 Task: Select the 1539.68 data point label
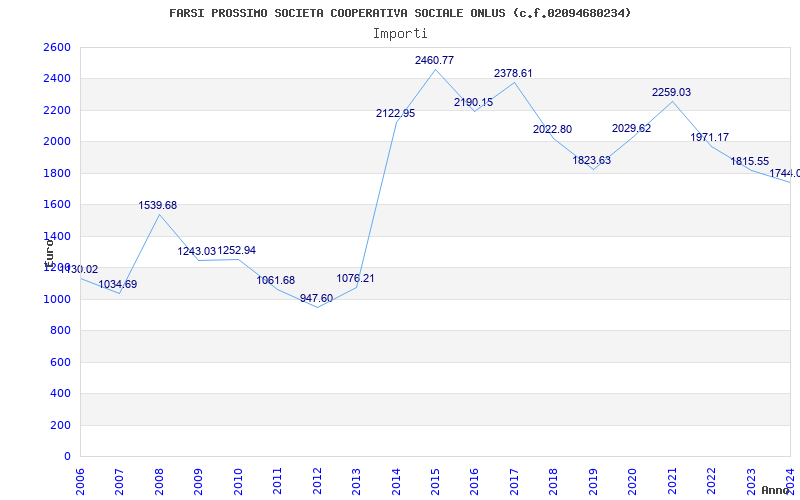157,206
